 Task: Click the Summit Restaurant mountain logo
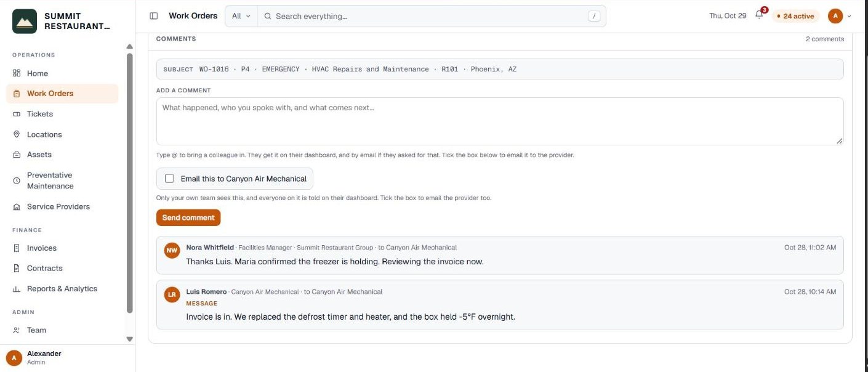pos(25,21)
